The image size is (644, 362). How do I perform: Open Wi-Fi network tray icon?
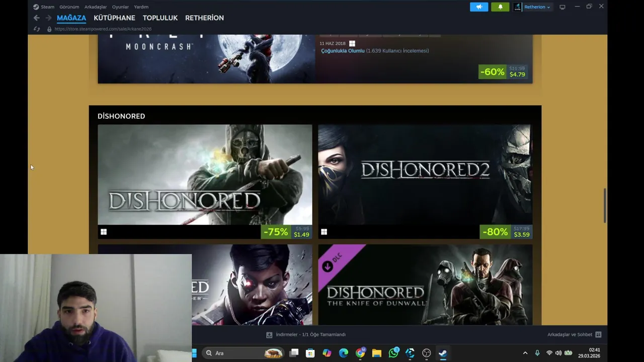tap(549, 353)
